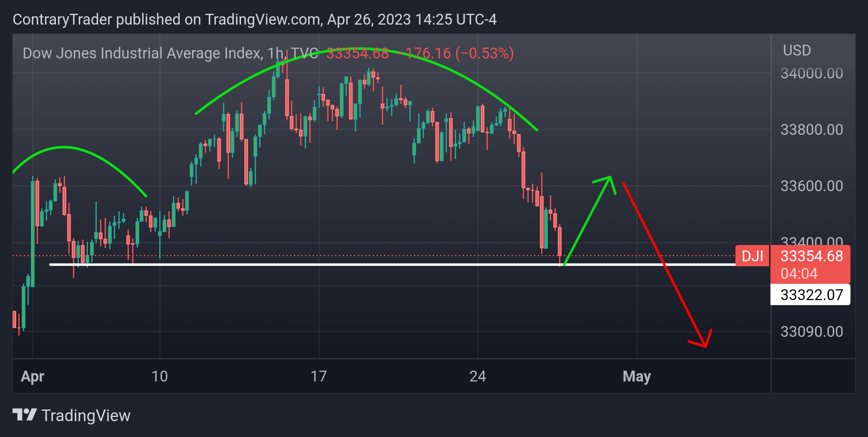Click the ContraryTrader published header text
Image resolution: width=868 pixels, height=437 pixels.
[255, 20]
